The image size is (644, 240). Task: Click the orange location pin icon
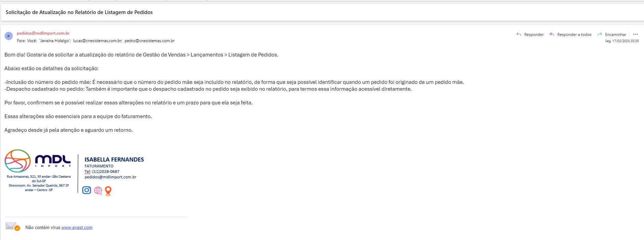coord(108,191)
